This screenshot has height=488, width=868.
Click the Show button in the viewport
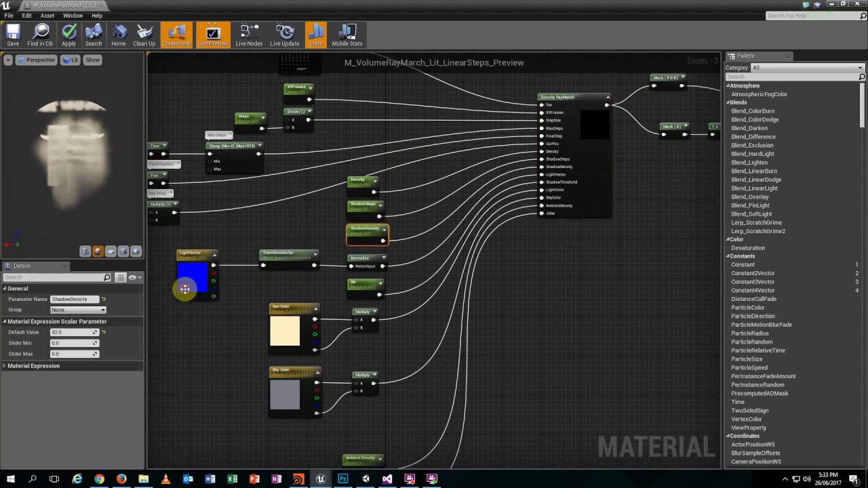(92, 60)
